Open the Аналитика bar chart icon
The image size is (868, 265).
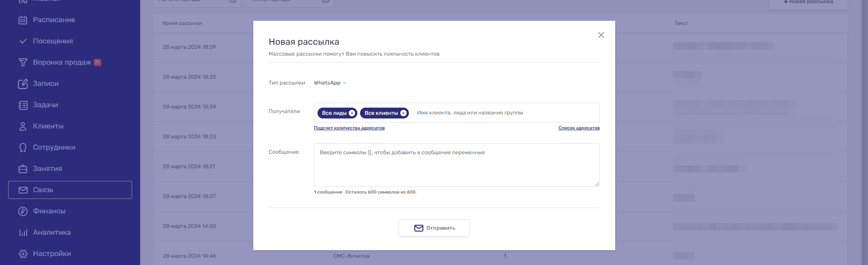coord(23,232)
